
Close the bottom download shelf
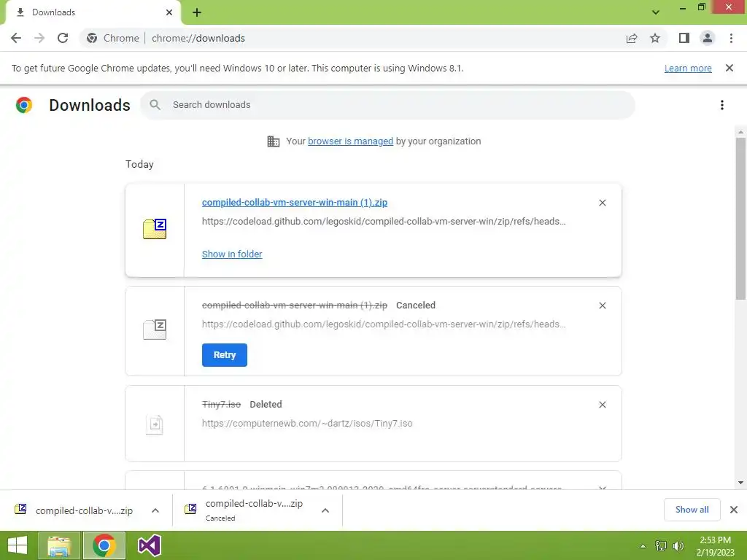[x=734, y=510]
